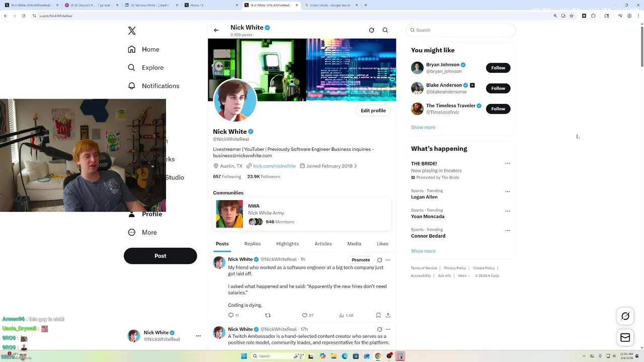
Task: View the 23.9K Followers list
Action: pos(264,176)
